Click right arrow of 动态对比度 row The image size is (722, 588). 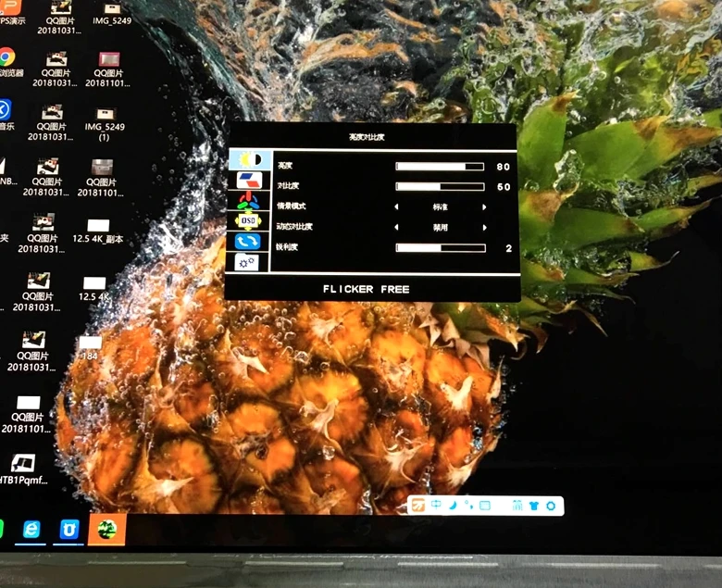click(484, 227)
